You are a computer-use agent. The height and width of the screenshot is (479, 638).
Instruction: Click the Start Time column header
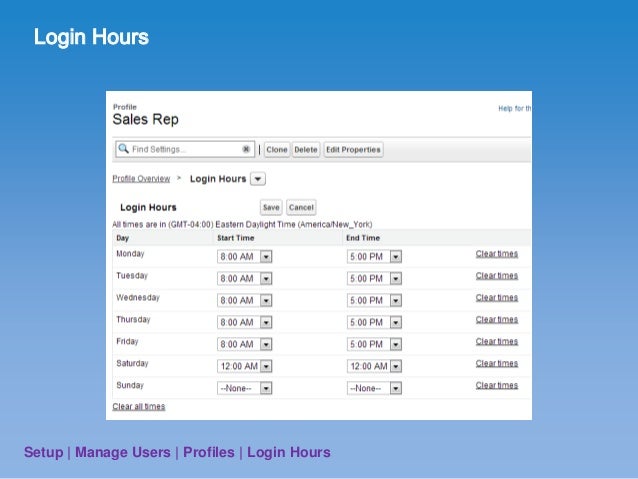(x=236, y=238)
